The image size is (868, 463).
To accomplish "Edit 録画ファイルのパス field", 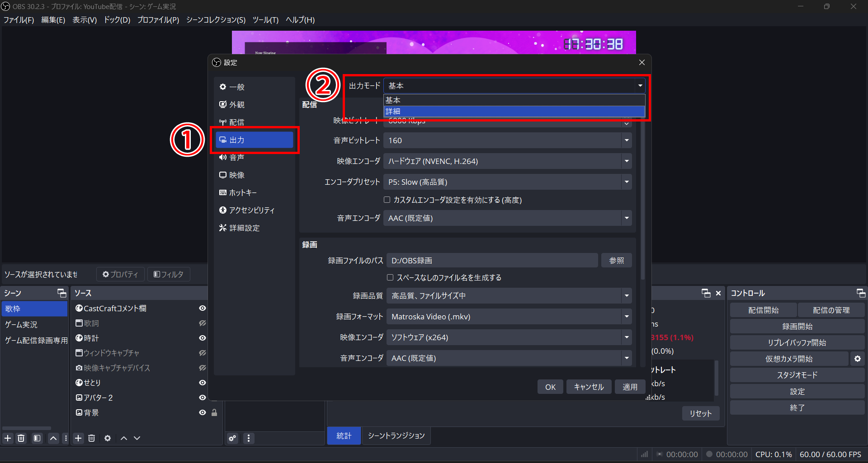I will click(x=492, y=261).
